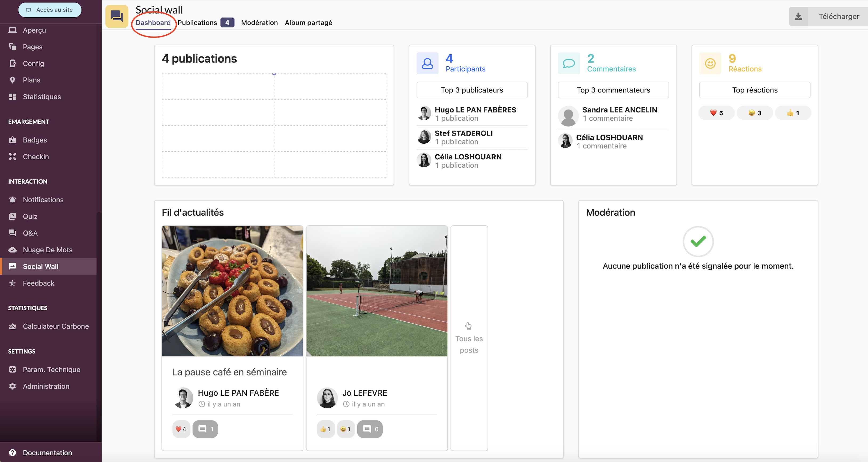
Task: Open Calculateur Carbone chart icon
Action: pyautogui.click(x=13, y=326)
